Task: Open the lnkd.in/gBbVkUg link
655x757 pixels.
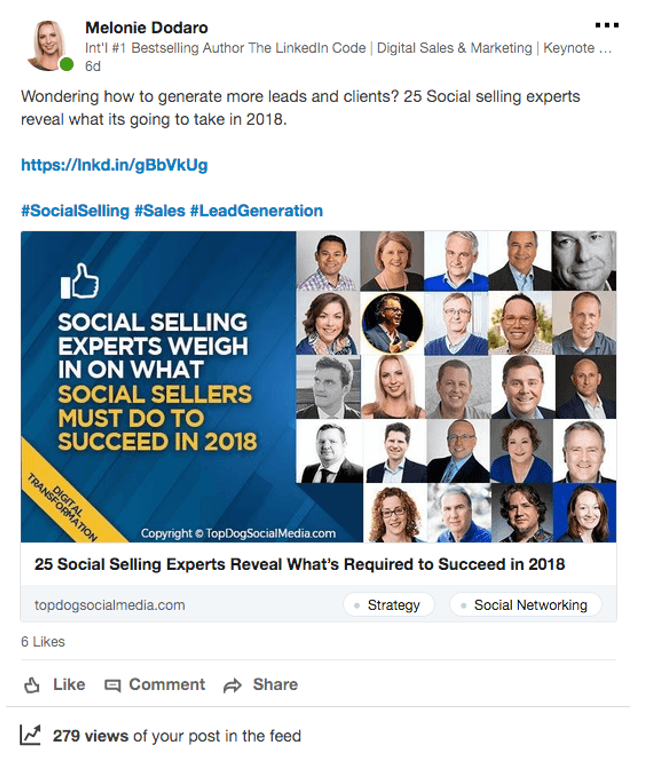Action: 114,165
